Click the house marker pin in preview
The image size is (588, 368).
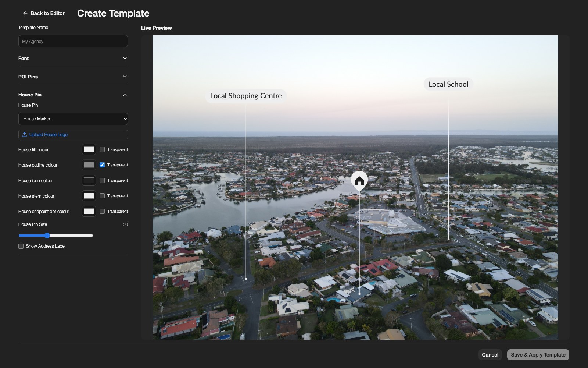(359, 181)
